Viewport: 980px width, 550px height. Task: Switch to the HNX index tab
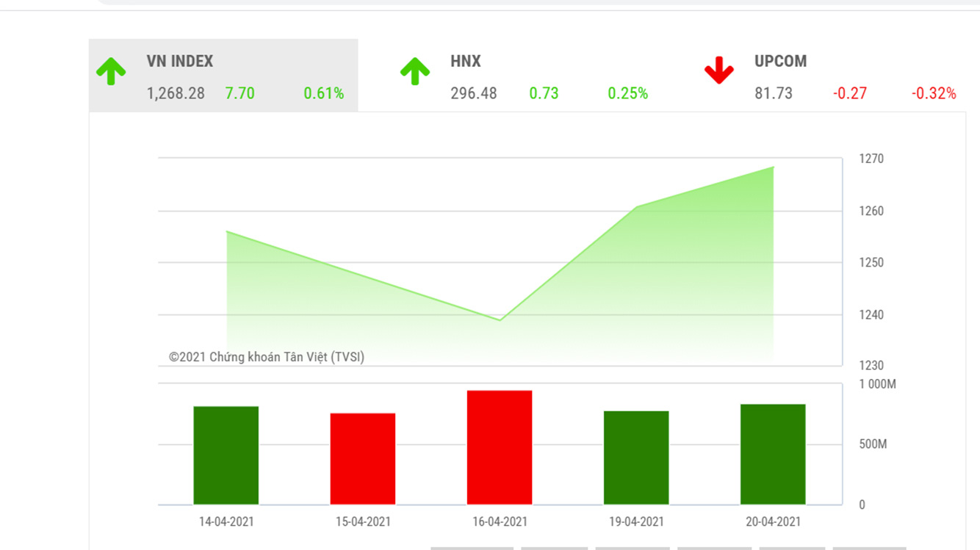click(x=465, y=62)
